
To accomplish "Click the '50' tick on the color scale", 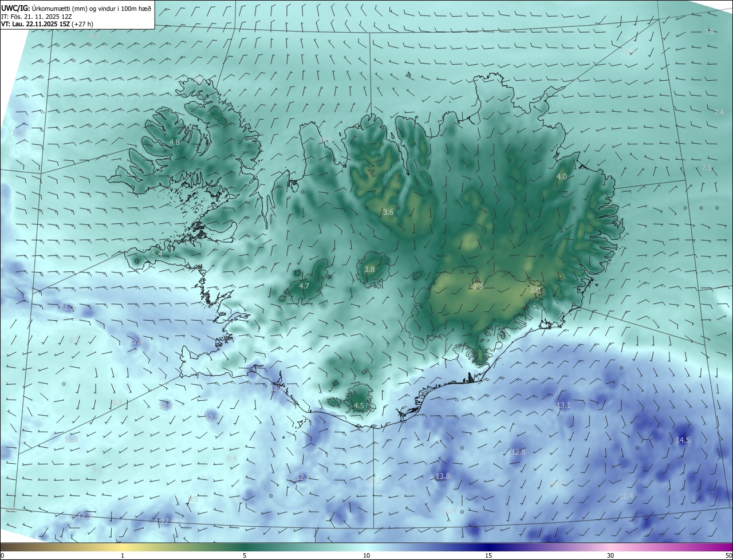I will click(728, 555).
